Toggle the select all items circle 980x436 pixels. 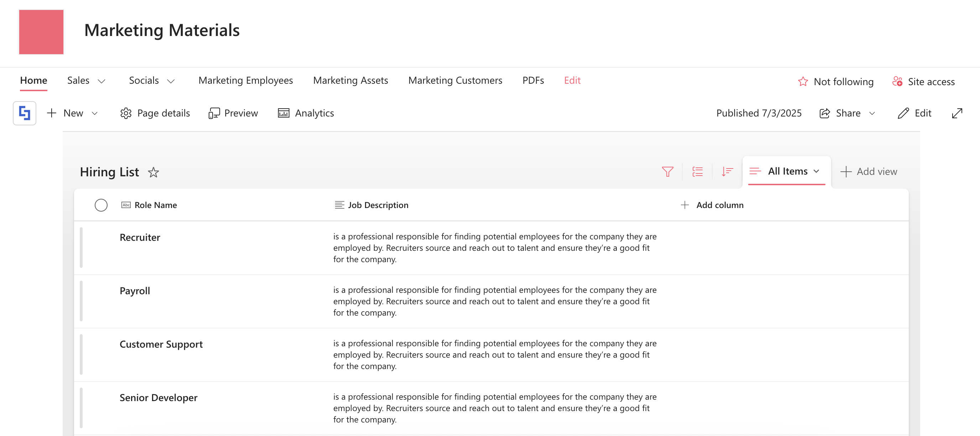[x=101, y=205]
